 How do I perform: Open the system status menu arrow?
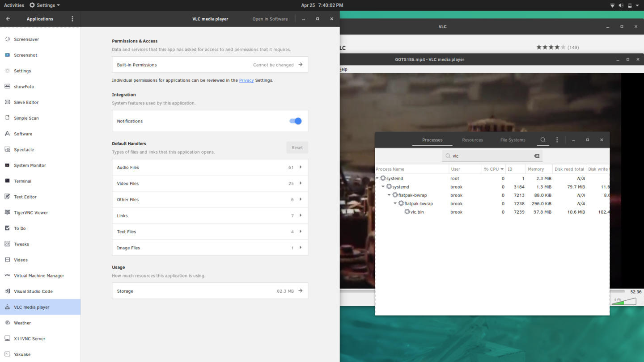[637, 5]
